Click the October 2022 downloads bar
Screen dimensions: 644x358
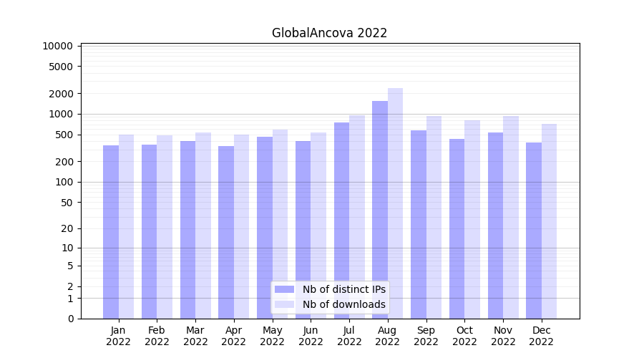point(472,219)
